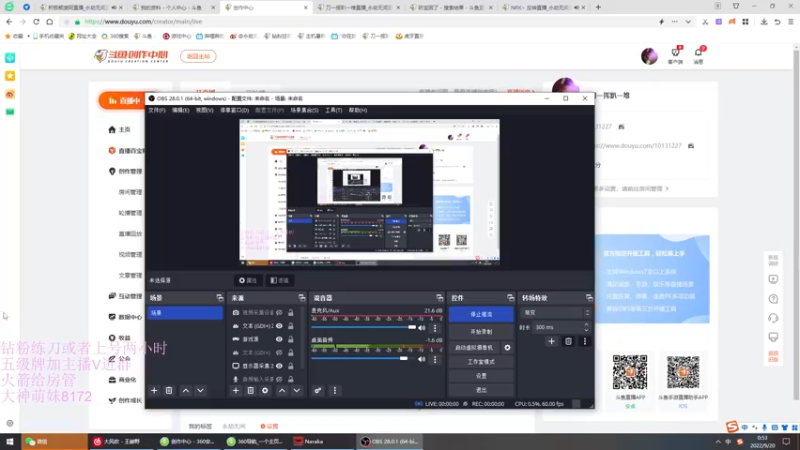Image resolution: width=800 pixels, height=450 pixels.
Task: Click the 返回主站 button on the Douyu page
Action: click(x=198, y=56)
